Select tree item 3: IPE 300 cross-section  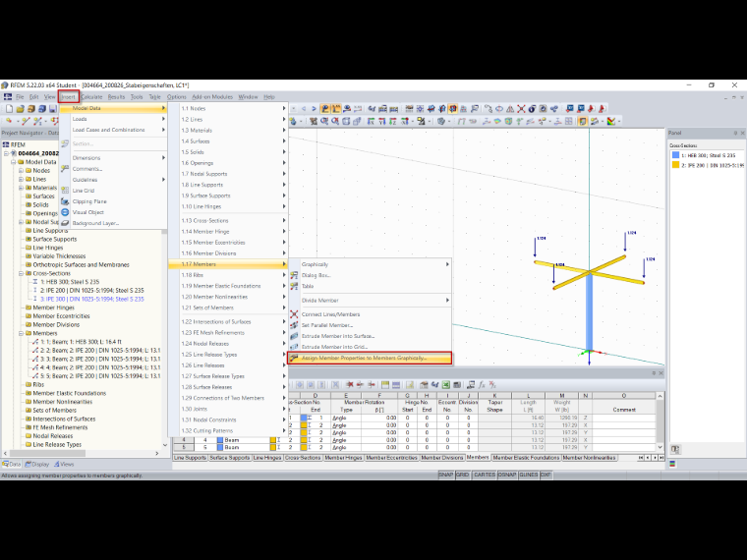click(x=92, y=299)
